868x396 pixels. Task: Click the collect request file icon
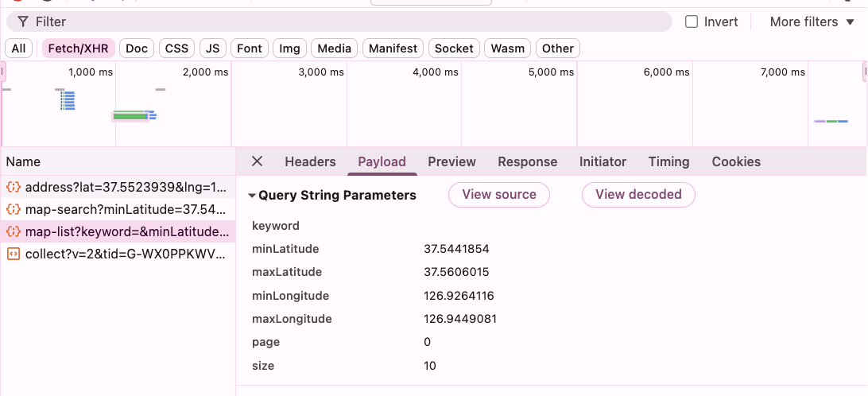coord(13,254)
